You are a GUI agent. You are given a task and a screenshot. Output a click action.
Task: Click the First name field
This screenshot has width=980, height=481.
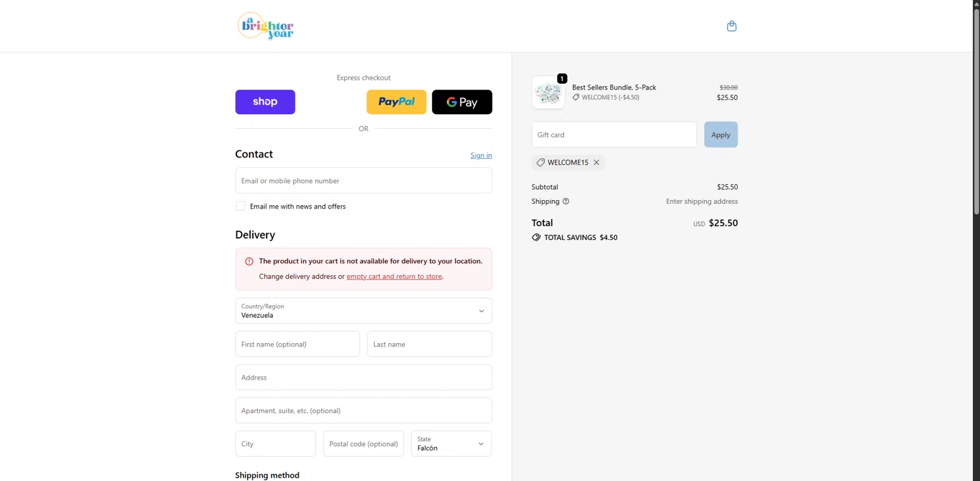click(x=297, y=344)
